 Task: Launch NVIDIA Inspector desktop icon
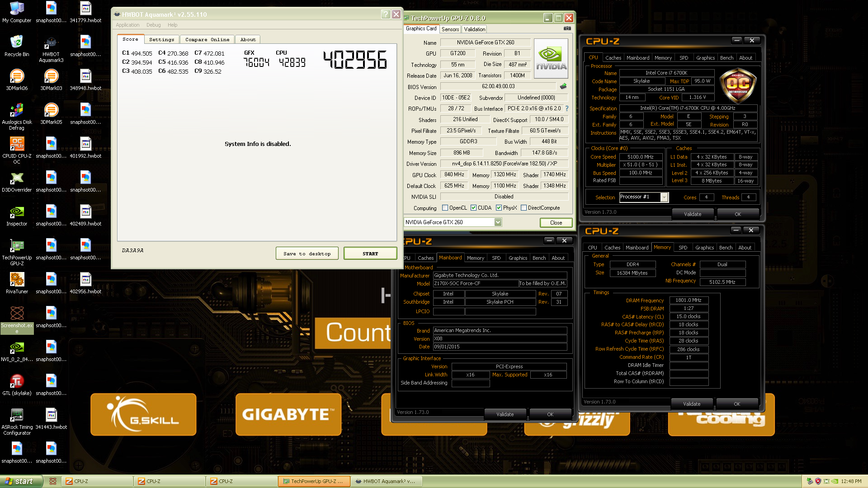[x=17, y=216]
